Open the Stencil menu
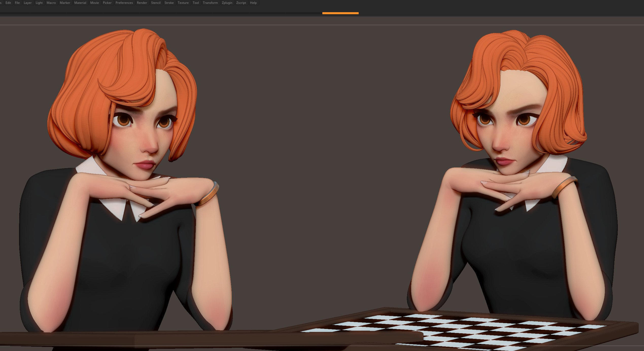 coord(156,3)
